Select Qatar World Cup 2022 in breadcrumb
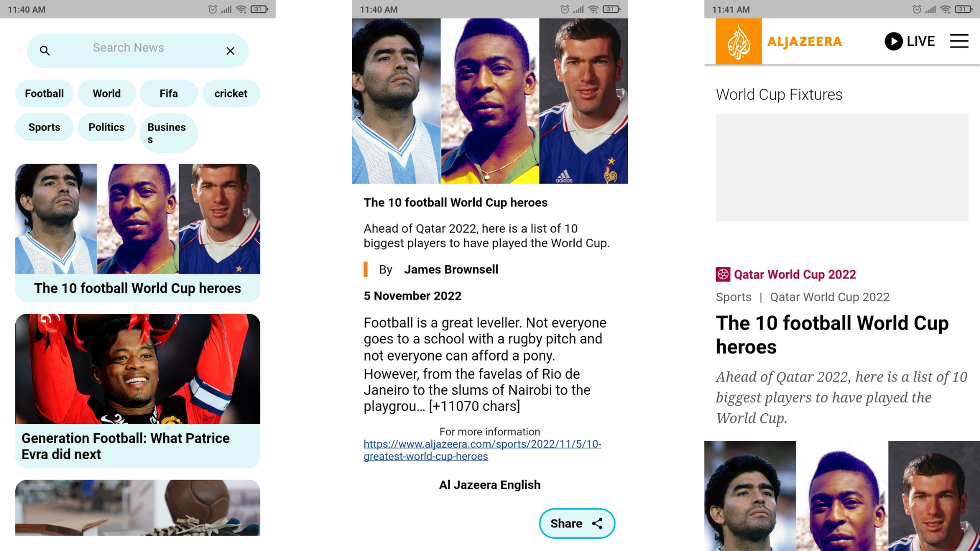This screenshot has width=980, height=551. (830, 297)
